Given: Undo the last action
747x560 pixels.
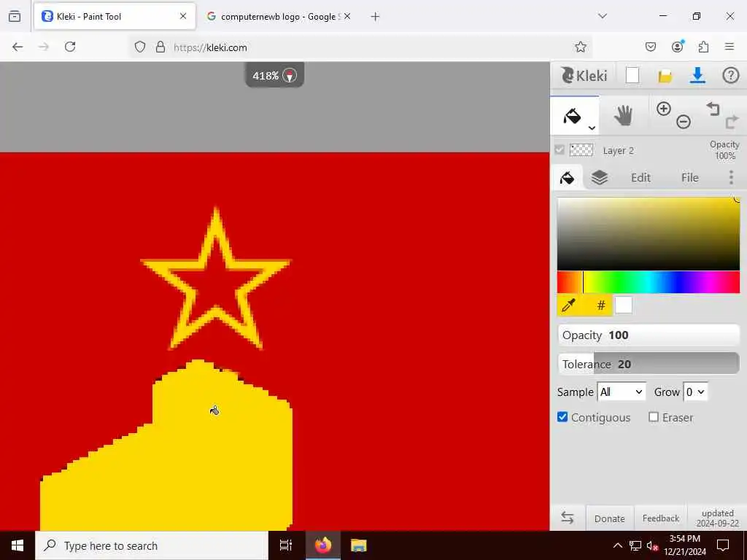Looking at the screenshot, I should [x=713, y=109].
